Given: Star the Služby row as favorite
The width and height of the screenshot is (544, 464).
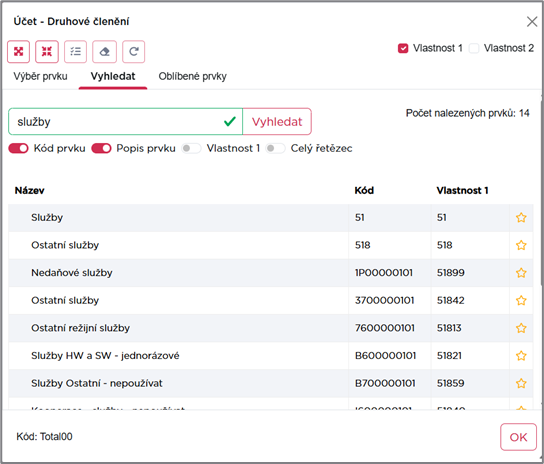Looking at the screenshot, I should (x=521, y=218).
